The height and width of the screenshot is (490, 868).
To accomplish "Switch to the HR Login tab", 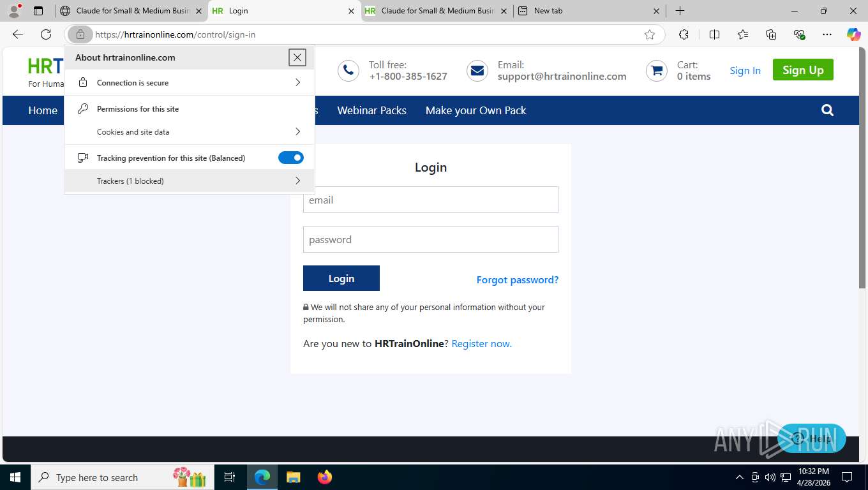I will (x=284, y=11).
